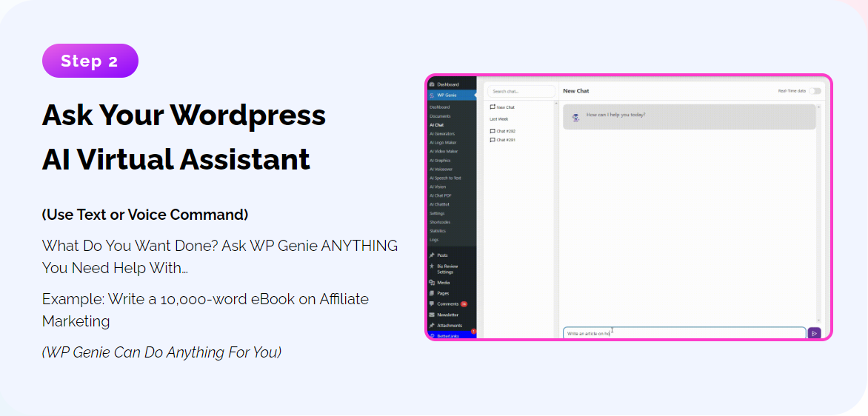The image size is (868, 416).
Task: Click the Pages icon in sidebar
Action: [432, 293]
